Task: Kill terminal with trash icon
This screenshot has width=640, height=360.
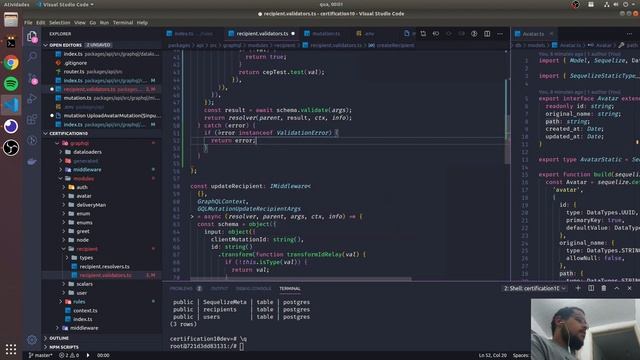Action: [x=604, y=288]
